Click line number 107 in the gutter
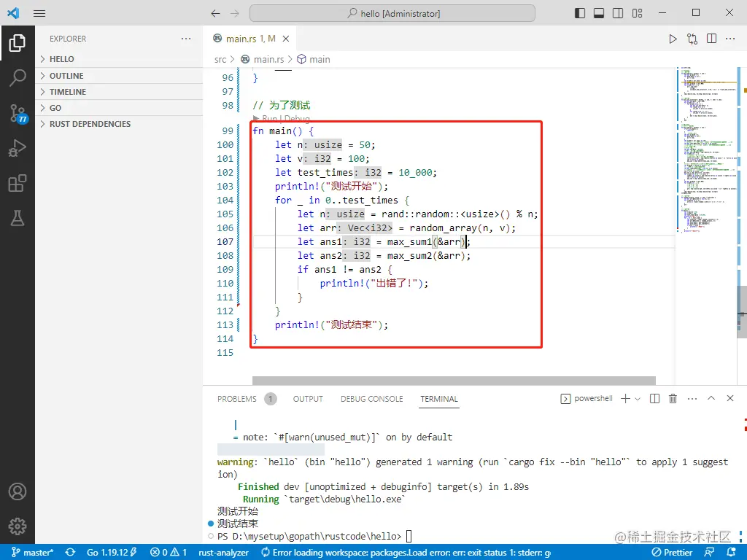This screenshot has width=747, height=560. [x=225, y=242]
